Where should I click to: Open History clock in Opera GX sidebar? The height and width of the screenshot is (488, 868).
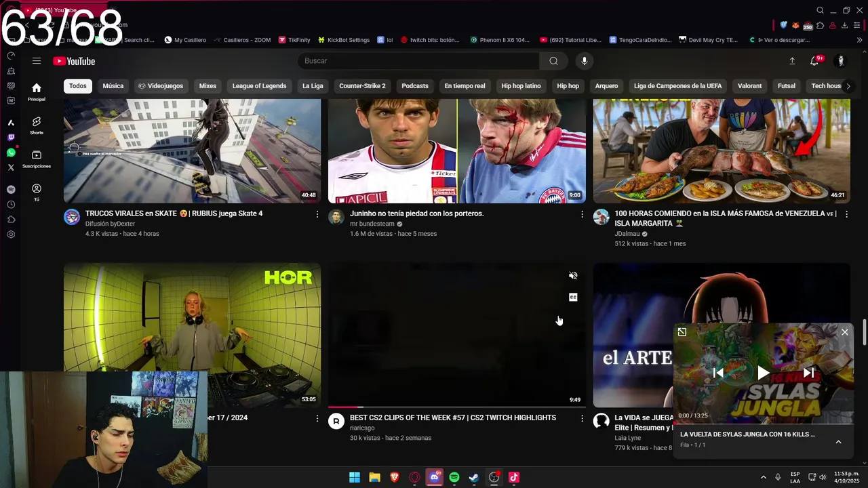coord(11,205)
